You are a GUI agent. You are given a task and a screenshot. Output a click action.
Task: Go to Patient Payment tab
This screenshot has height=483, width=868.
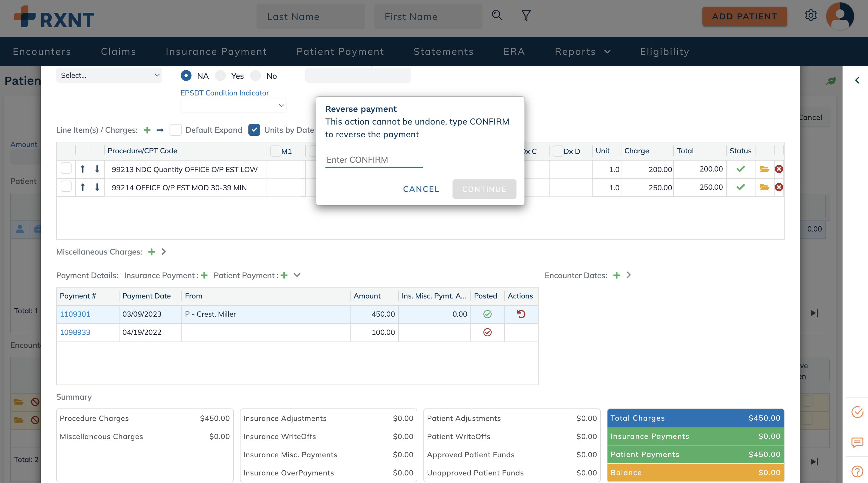pos(340,52)
